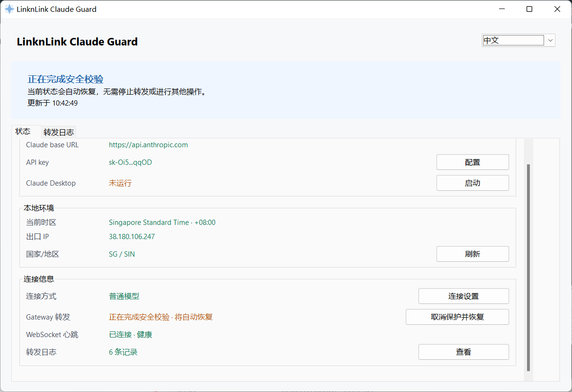
Task: Click the WebSocket 心跳 label
Action: [x=52, y=335]
